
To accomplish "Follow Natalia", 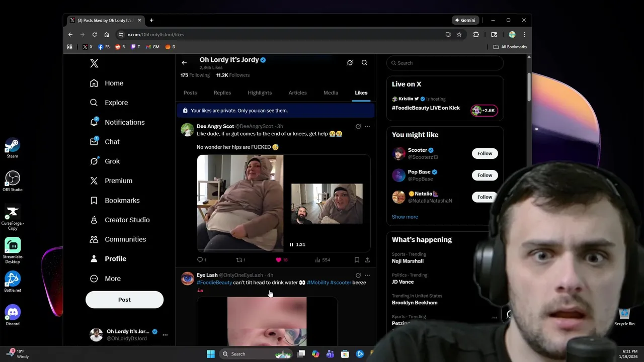I will pyautogui.click(x=485, y=197).
